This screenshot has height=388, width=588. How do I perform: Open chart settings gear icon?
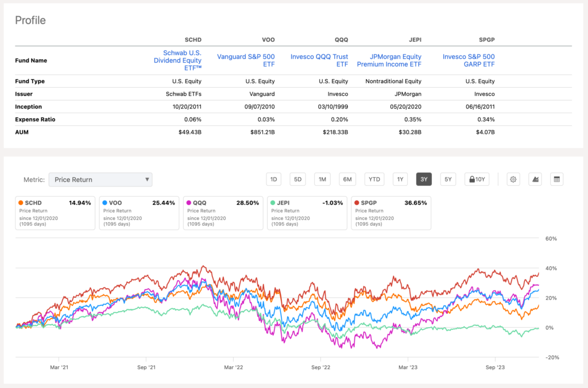513,180
